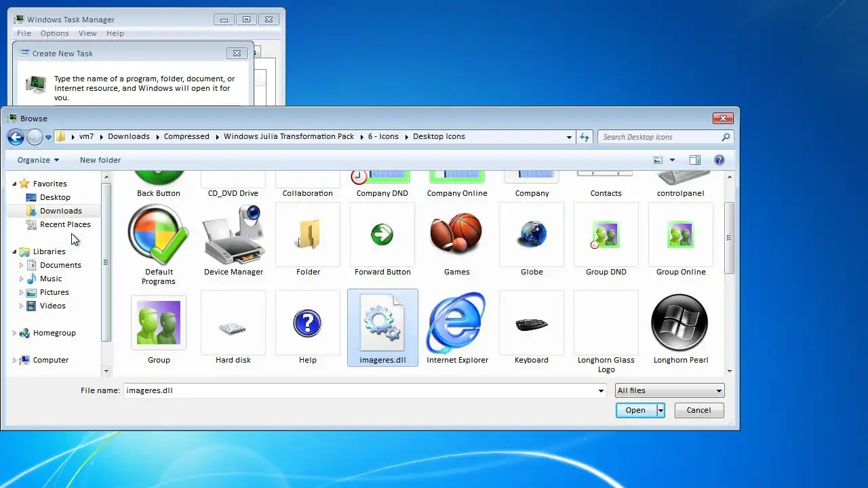Click the file list scroll down arrow
The width and height of the screenshot is (868, 488).
730,371
